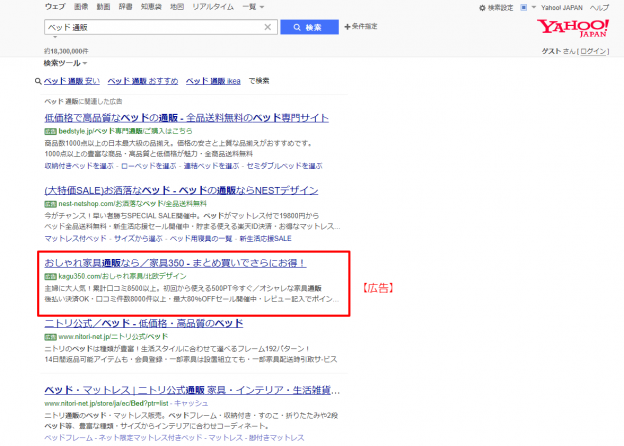
Task: Open the ベッド用寝具の一覧 sitelink
Action: coord(201,239)
